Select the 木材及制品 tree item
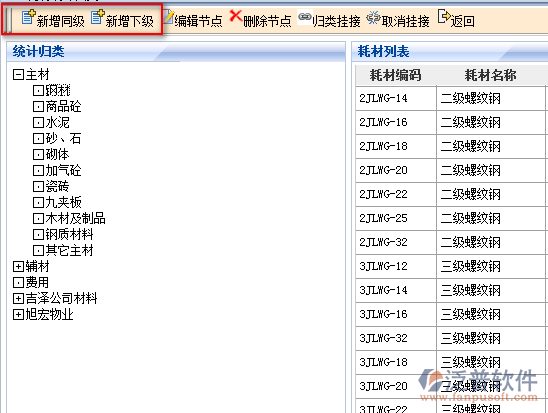548x413 pixels. (x=75, y=218)
